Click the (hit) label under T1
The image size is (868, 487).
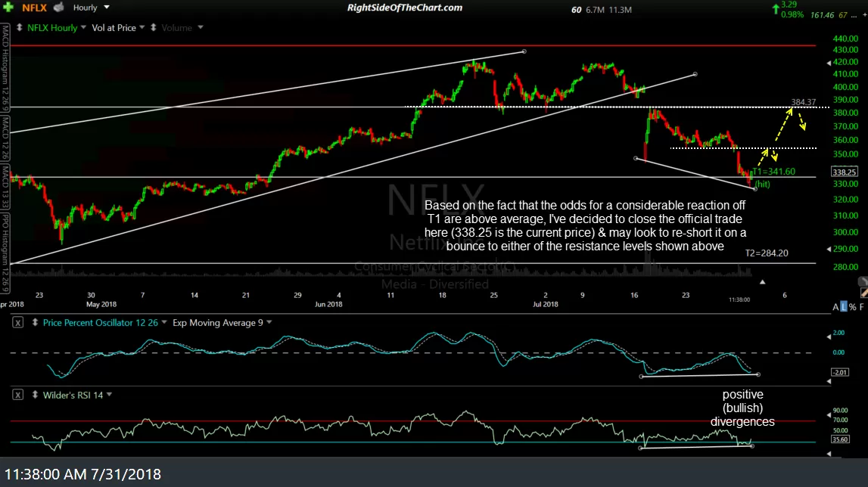click(x=762, y=184)
